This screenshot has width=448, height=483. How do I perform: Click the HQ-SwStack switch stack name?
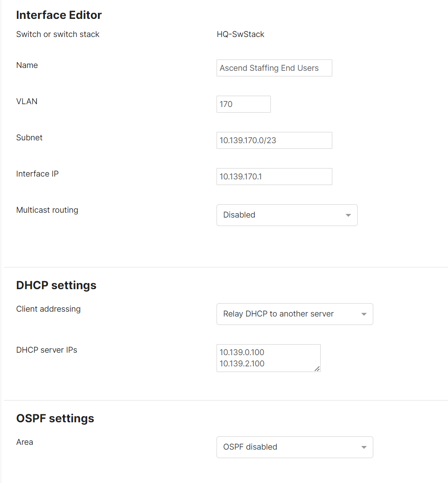click(240, 34)
